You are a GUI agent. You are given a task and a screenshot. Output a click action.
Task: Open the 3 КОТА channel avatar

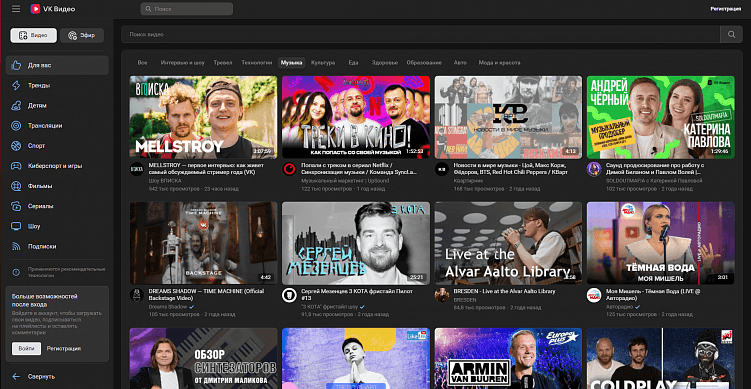click(289, 295)
